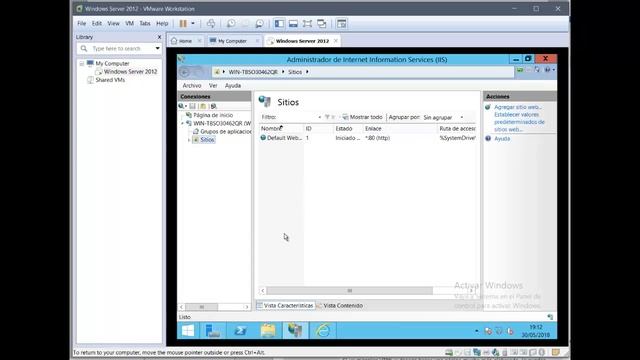Open Internet Explorer from guest taskbar
This screenshot has height=360, width=640.
tap(322, 331)
